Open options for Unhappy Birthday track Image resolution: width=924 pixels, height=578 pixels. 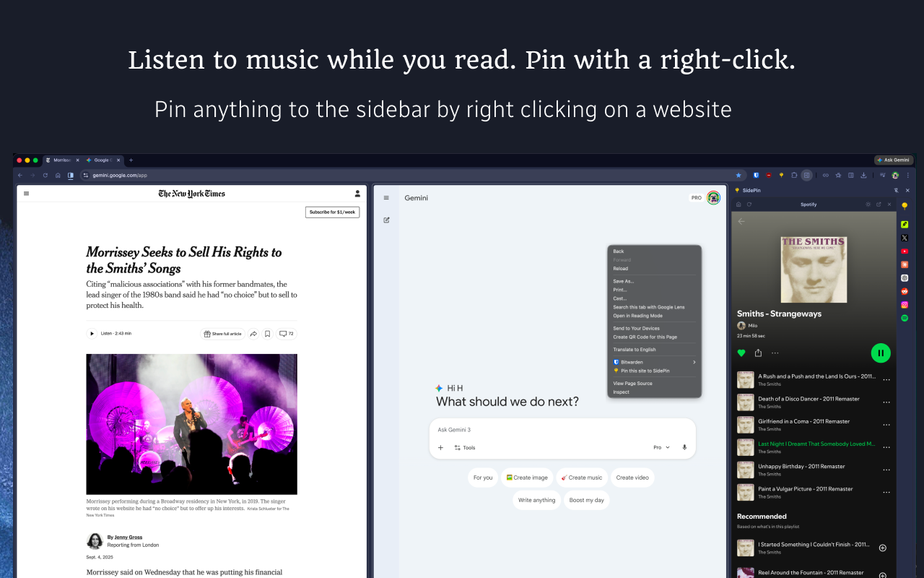click(x=886, y=470)
